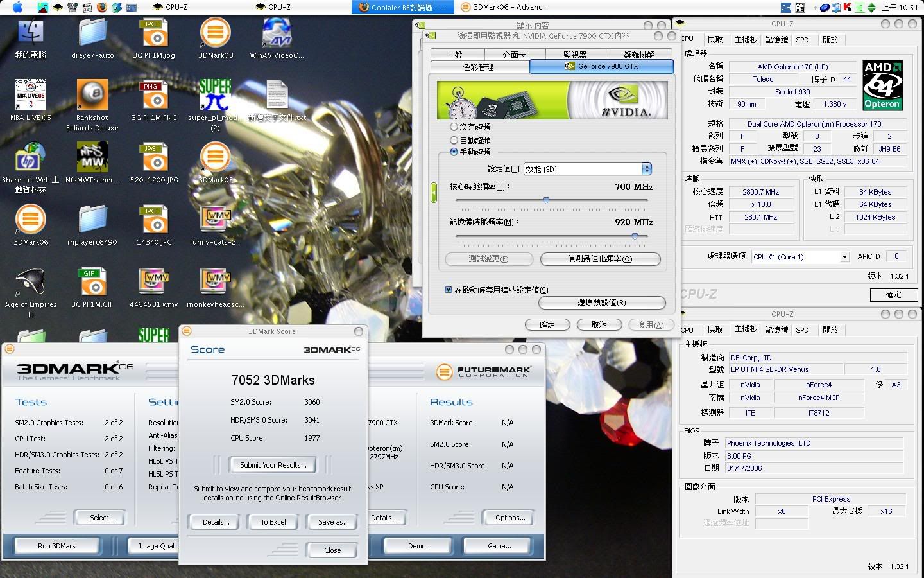Click Run 3DMark button
This screenshot has width=924, height=578.
56,546
